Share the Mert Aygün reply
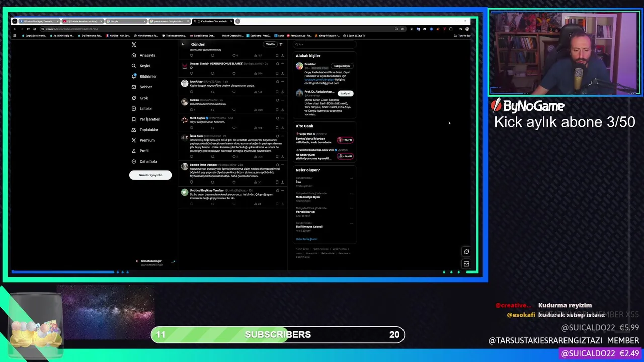This screenshot has width=644, height=362. [x=283, y=128]
